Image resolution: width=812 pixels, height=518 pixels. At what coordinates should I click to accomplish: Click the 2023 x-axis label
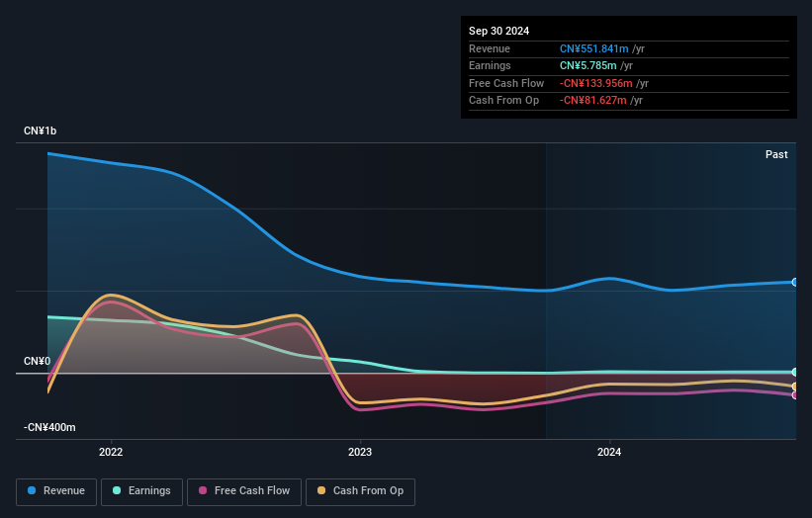[360, 453]
